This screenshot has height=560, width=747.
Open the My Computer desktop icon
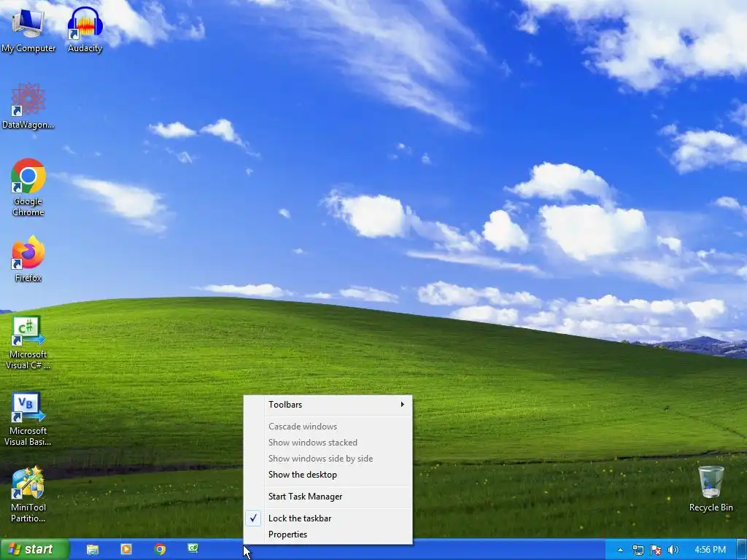coord(28,29)
